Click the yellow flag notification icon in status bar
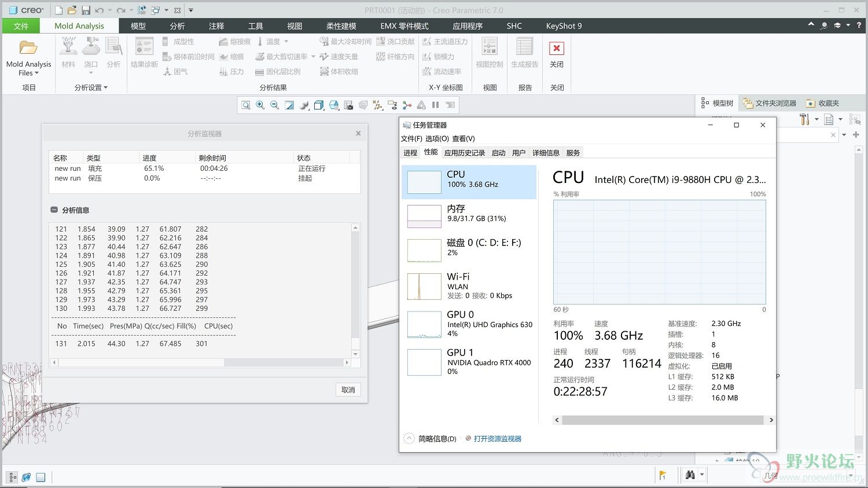 click(663, 475)
